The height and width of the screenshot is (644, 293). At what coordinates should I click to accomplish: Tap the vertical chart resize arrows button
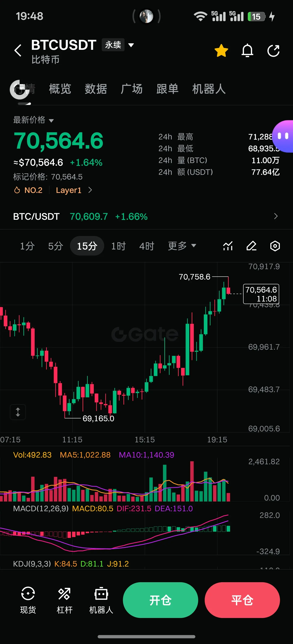pos(18,412)
